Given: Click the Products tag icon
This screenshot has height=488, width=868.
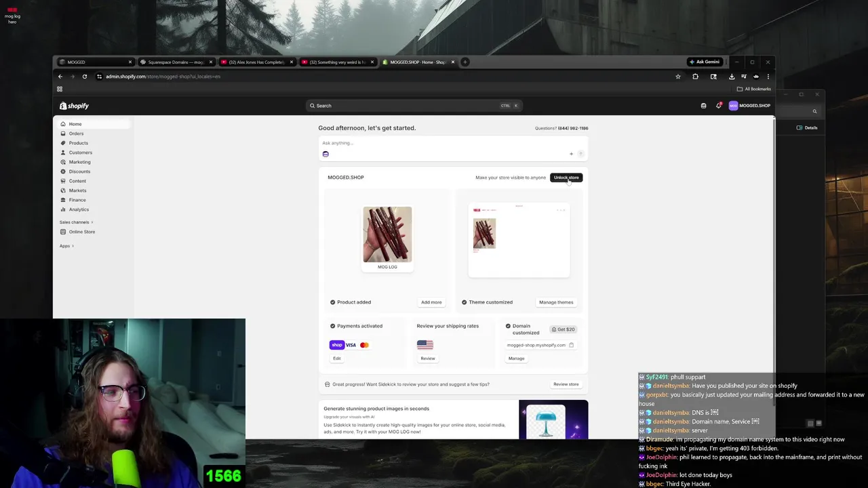Looking at the screenshot, I should point(63,143).
